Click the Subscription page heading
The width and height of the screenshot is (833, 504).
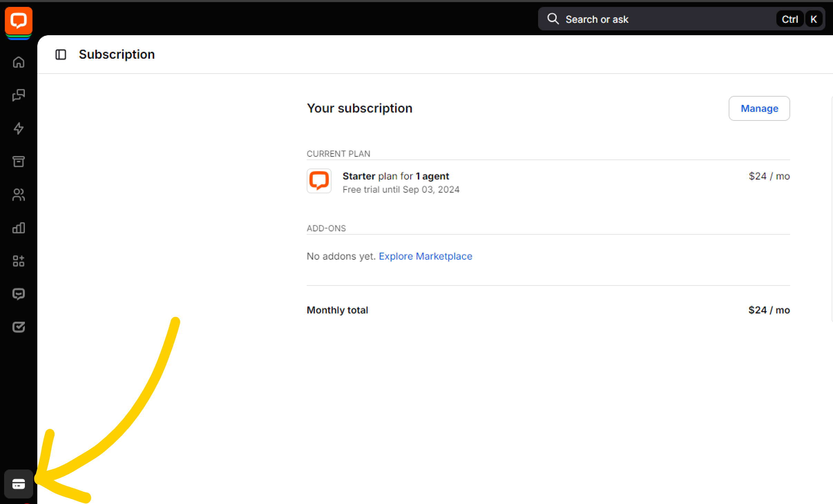pos(117,55)
